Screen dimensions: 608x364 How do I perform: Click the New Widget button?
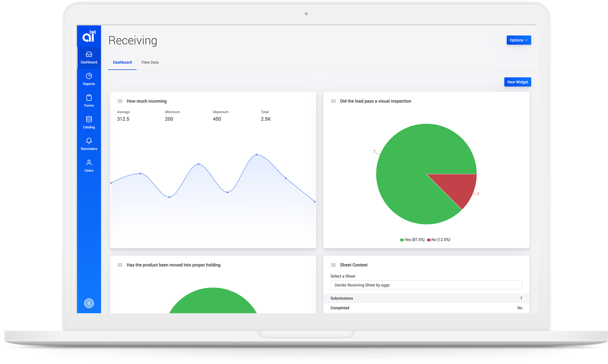pyautogui.click(x=518, y=82)
